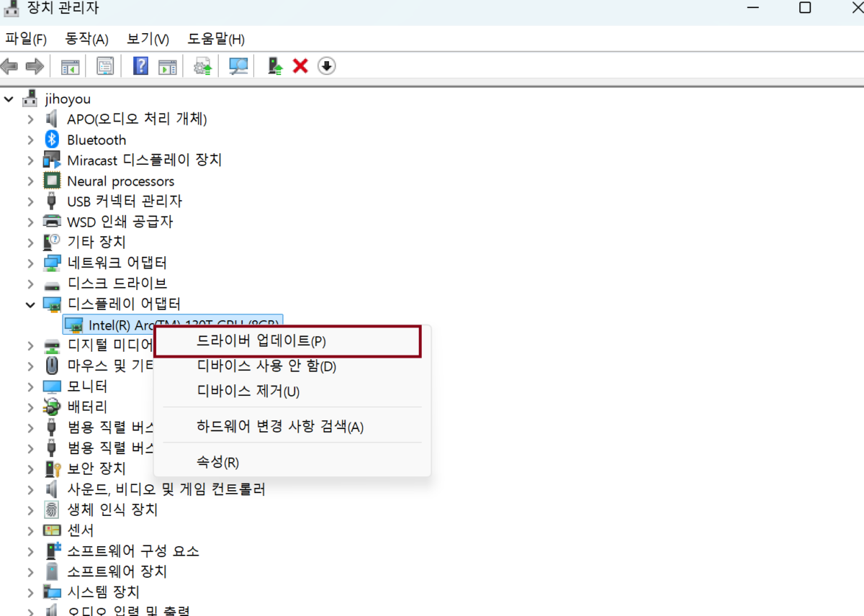This screenshot has width=864, height=616.
Task: Select the USB 커넥터 관리자 label
Action: (x=125, y=201)
